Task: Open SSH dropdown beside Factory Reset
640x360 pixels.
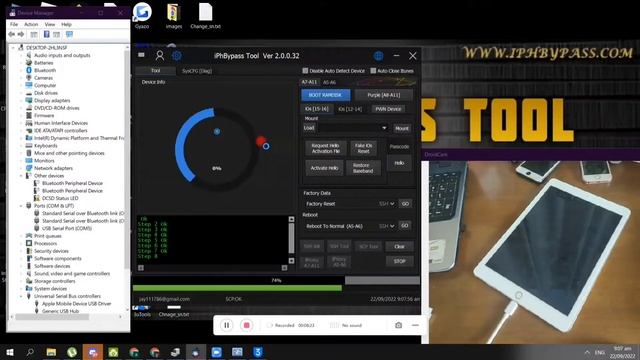Action: click(387, 204)
